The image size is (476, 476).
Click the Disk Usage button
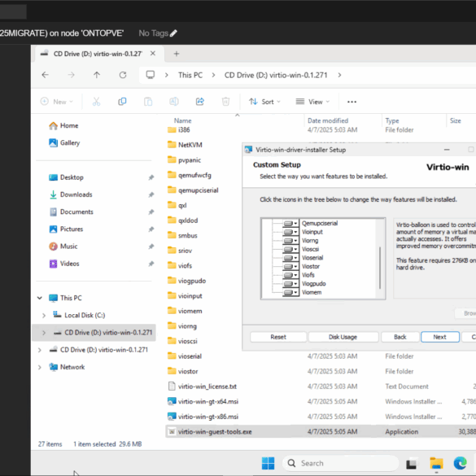[x=343, y=337]
